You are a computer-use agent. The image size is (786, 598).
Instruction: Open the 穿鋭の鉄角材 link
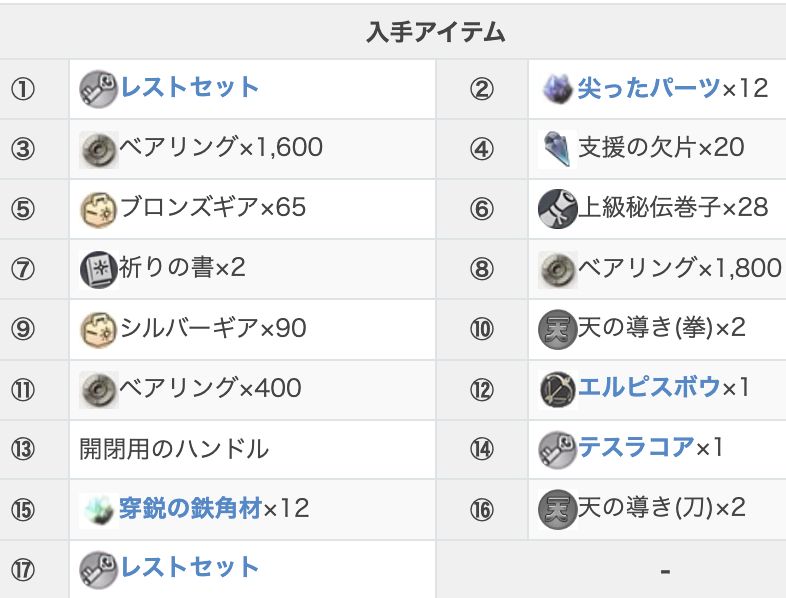pos(189,508)
